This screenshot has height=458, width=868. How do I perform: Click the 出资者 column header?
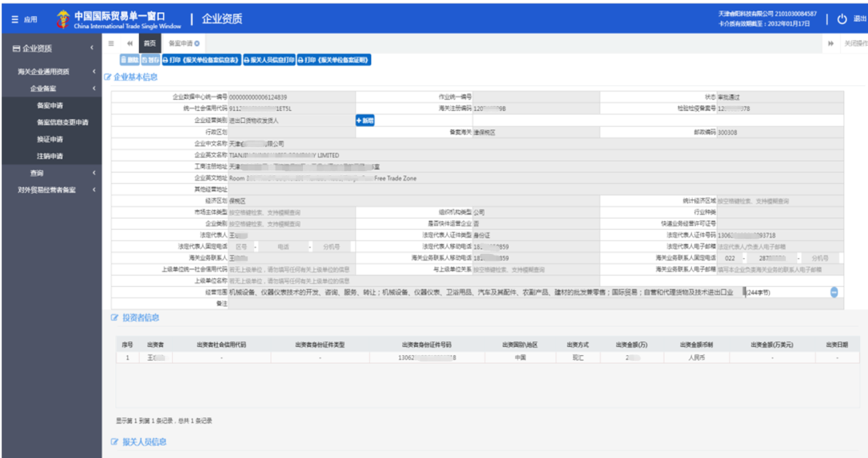tap(155, 345)
